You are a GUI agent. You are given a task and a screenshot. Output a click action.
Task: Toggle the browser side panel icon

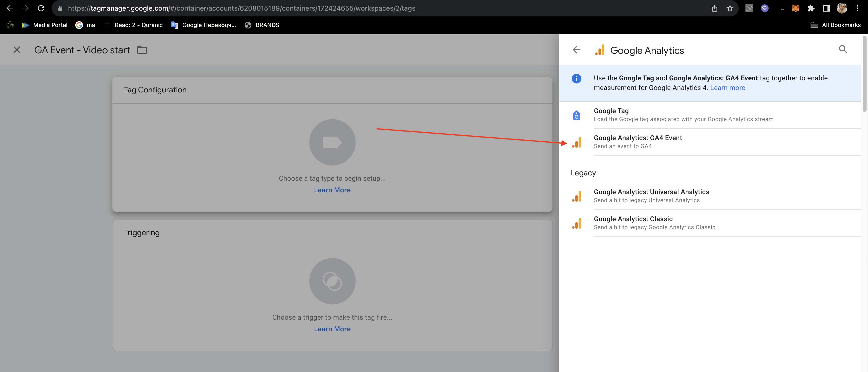tap(826, 8)
